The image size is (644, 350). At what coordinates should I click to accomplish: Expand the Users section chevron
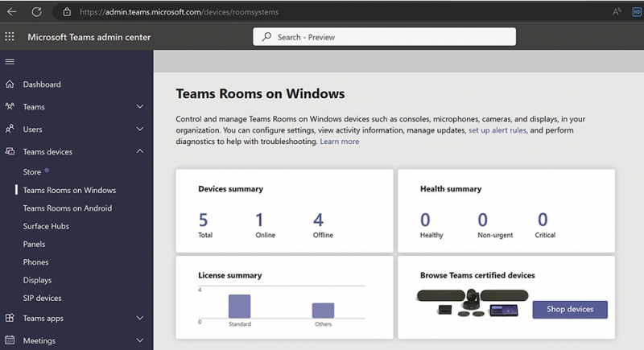[140, 129]
